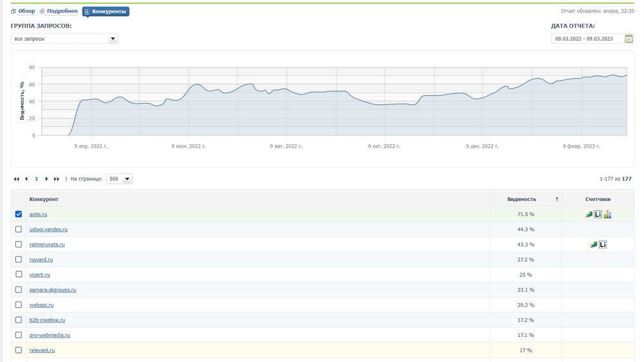This screenshot has height=362, width=644.
Task: Click the visibility chart line near 9 авг. 2022
Action: pos(285,89)
